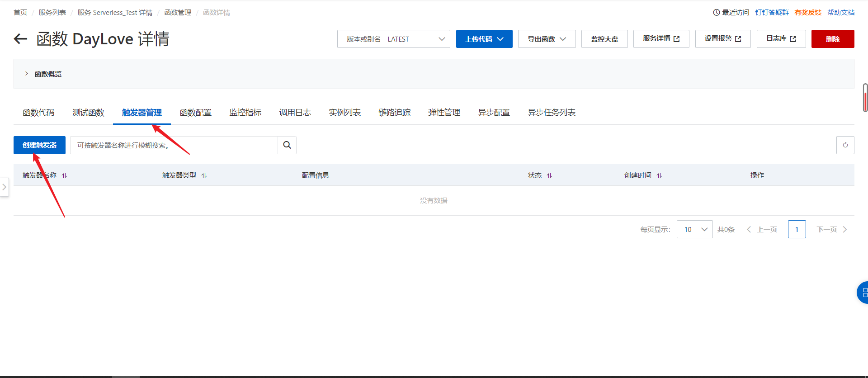The height and width of the screenshot is (378, 868).
Task: Open the 有奖反馈 link
Action: pyautogui.click(x=808, y=13)
